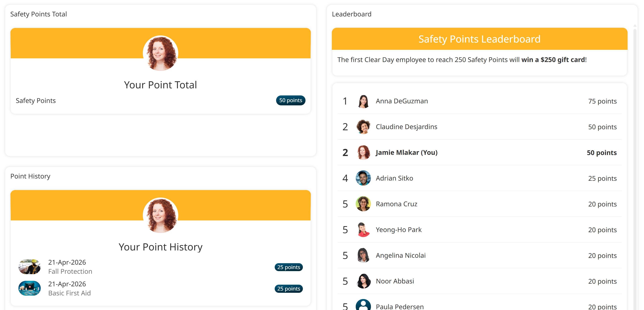Screen dimensions: 644x310
Task: Click Noor Abbasi's avatar icon
Action: coord(363,281)
